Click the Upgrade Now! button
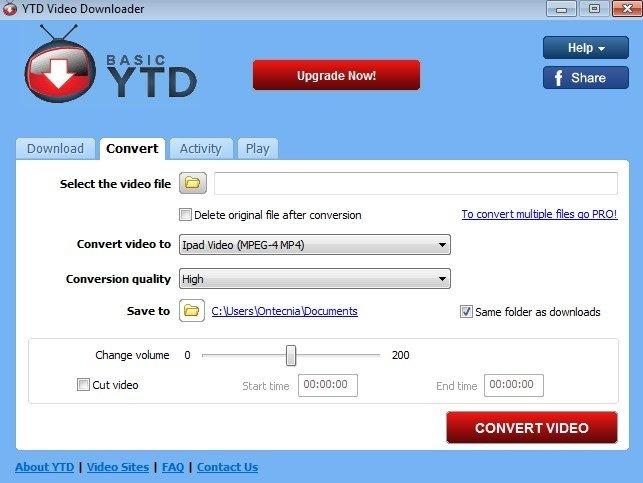 pyautogui.click(x=336, y=75)
